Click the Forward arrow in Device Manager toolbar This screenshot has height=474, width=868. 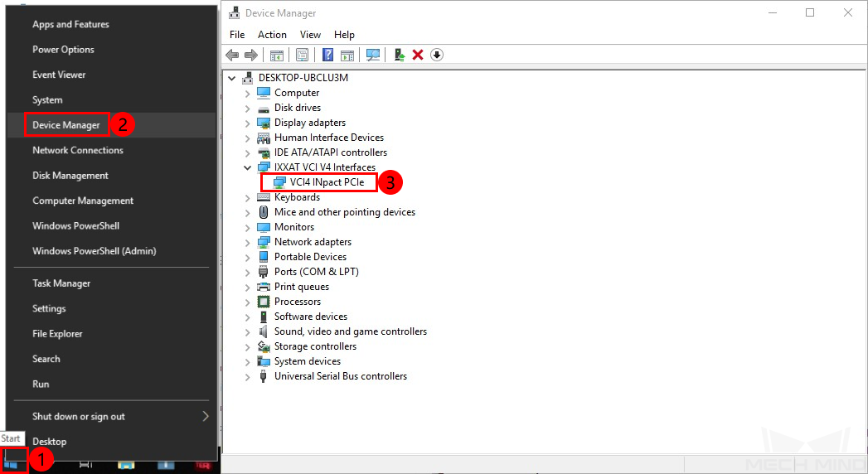click(251, 55)
